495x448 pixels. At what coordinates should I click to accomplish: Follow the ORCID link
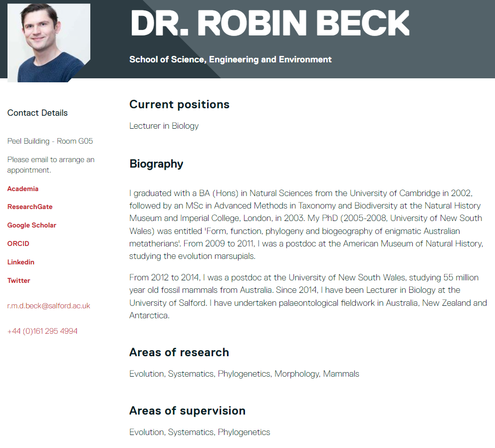[18, 244]
